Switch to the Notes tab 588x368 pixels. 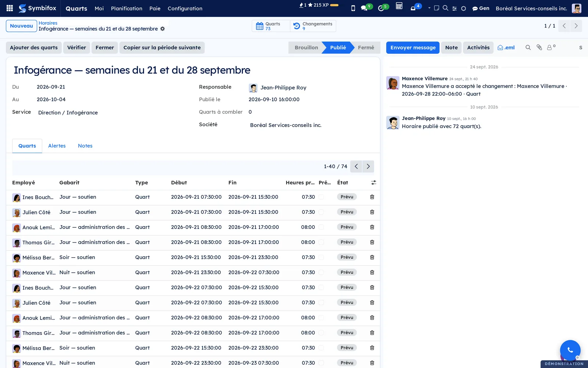[x=85, y=146]
